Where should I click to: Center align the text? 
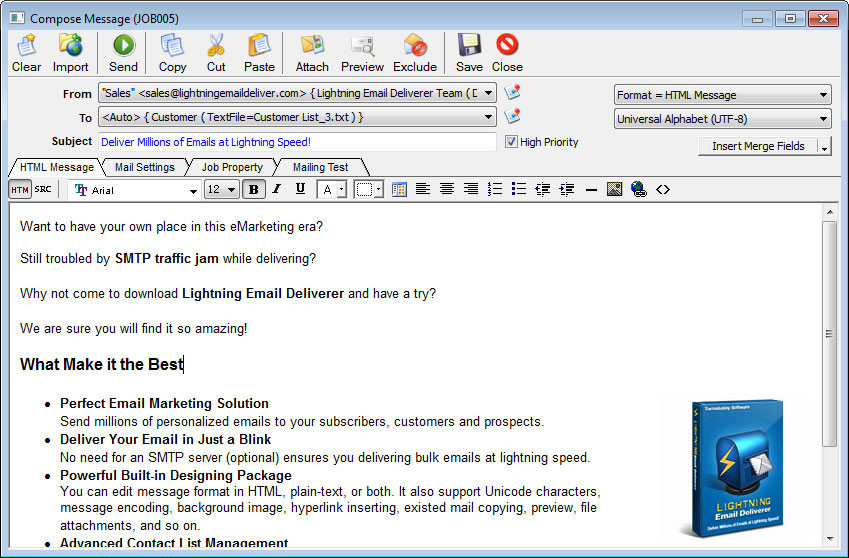coord(447,189)
